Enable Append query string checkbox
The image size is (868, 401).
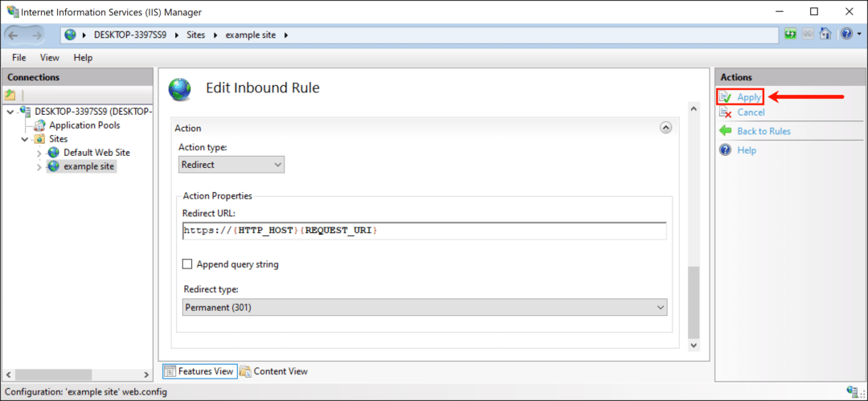pos(187,264)
